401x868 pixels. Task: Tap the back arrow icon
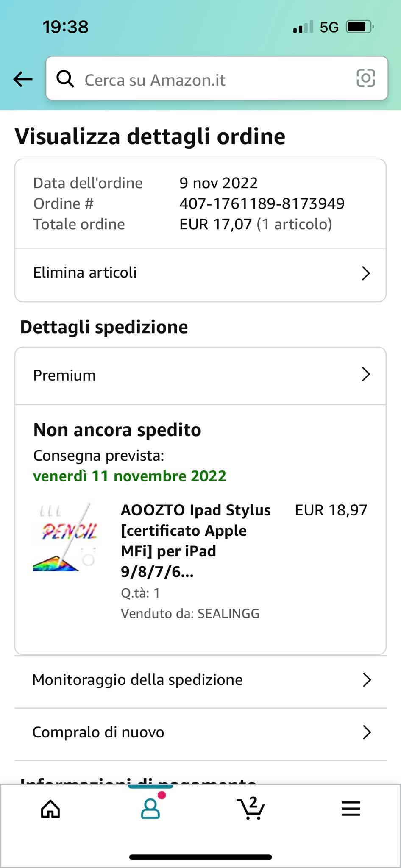point(23,79)
